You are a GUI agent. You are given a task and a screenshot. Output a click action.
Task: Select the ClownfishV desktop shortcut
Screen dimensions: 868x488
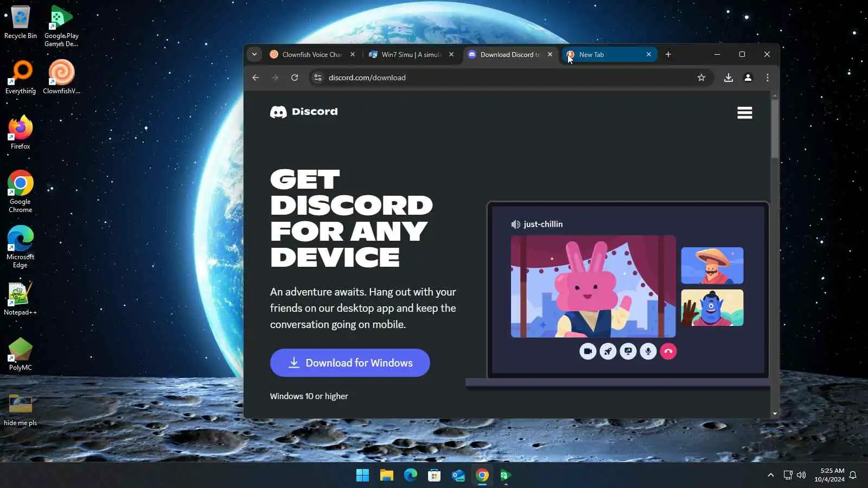[x=61, y=77]
